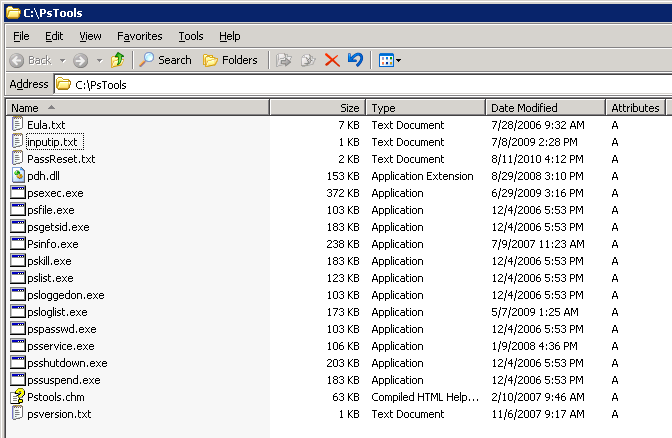Click the Compiled HTML Help type cell
The width and height of the screenshot is (672, 438).
click(x=425, y=397)
